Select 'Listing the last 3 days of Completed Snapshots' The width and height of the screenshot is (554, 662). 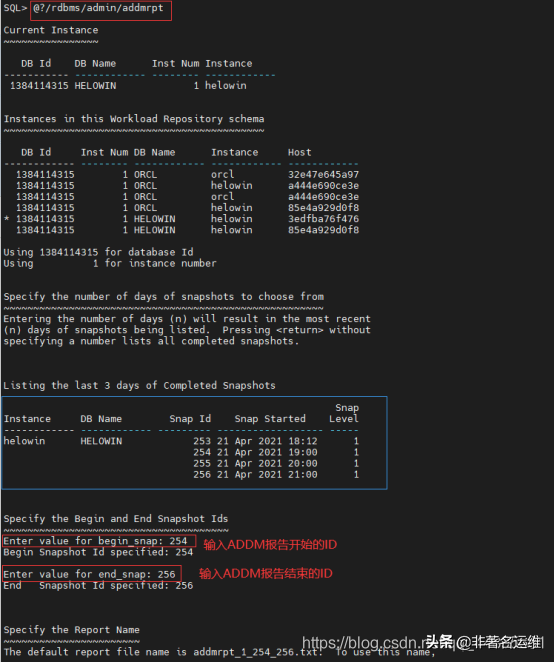click(x=139, y=385)
